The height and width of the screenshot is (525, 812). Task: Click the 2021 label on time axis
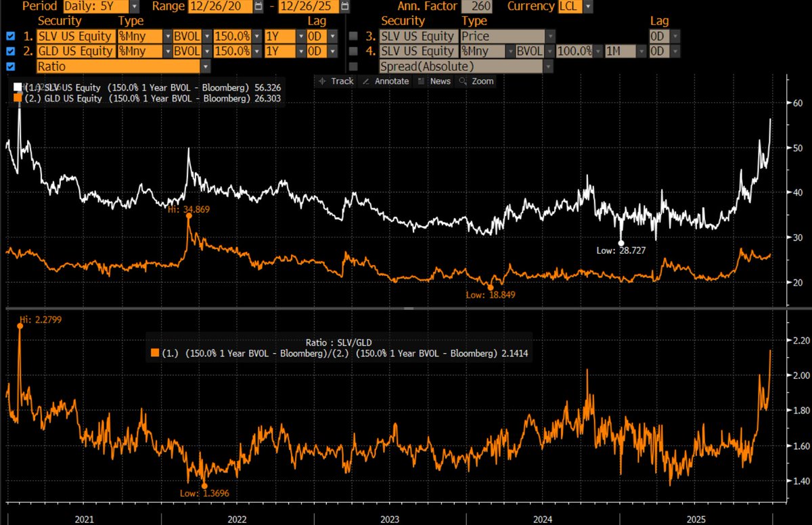coord(85,519)
